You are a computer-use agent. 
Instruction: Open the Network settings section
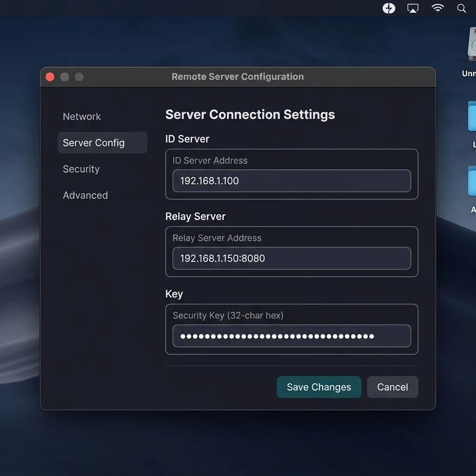coord(82,117)
